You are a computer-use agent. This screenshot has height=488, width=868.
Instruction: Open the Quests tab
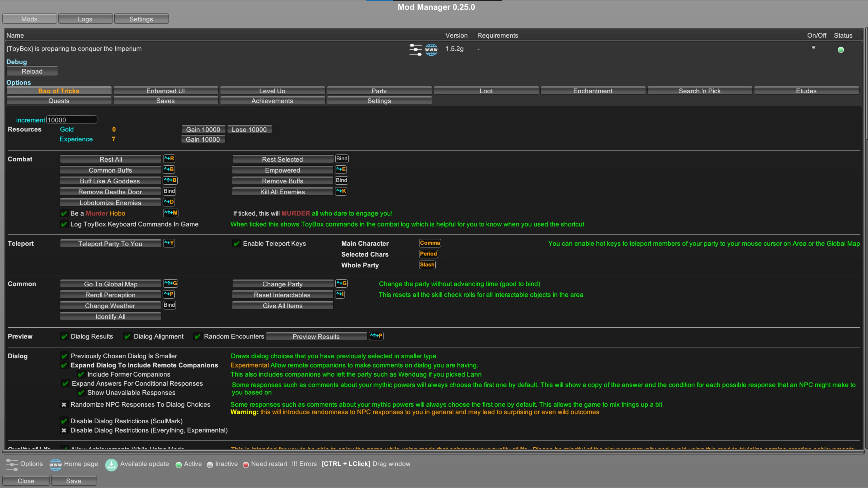[59, 101]
